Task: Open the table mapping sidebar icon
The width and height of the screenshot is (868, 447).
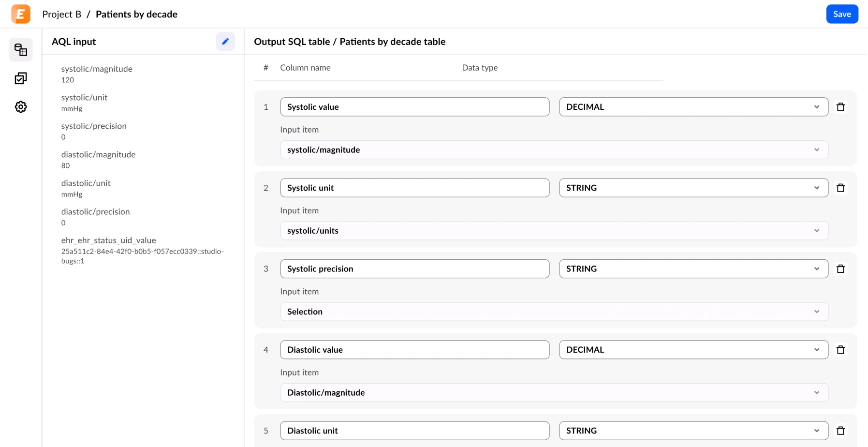Action: 21,50
